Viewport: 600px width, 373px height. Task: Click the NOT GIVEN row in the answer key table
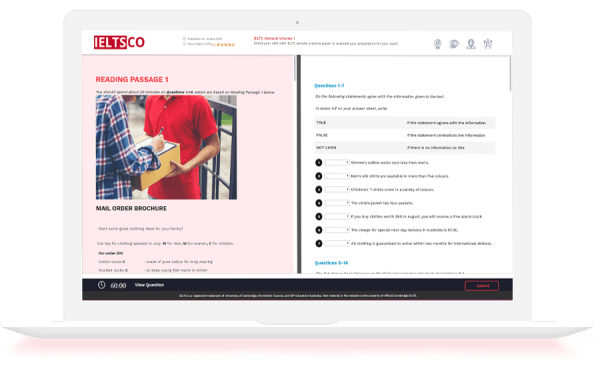tap(404, 148)
